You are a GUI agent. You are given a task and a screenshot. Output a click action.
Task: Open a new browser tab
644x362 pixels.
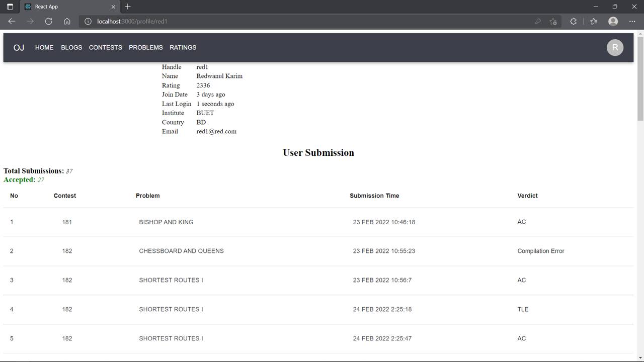[x=128, y=7]
